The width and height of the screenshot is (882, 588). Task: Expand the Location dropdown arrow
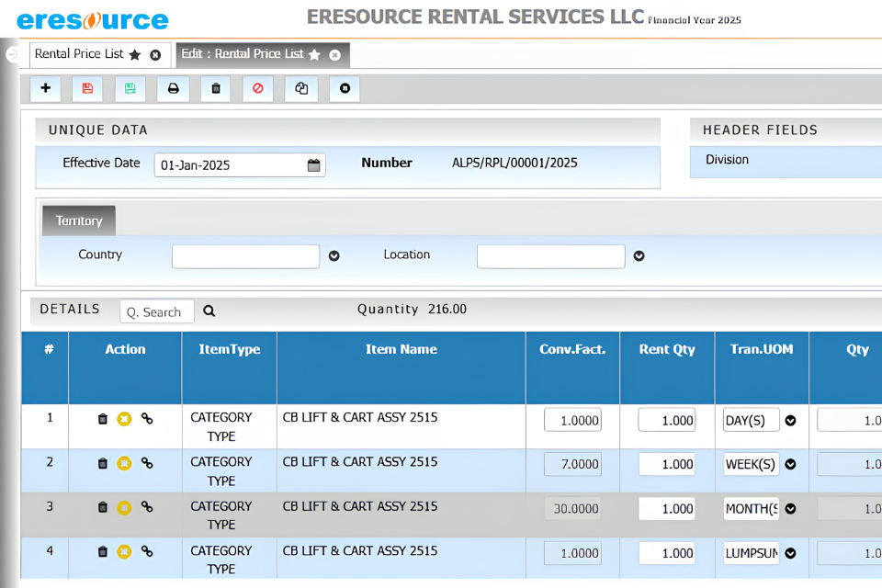[x=639, y=256]
